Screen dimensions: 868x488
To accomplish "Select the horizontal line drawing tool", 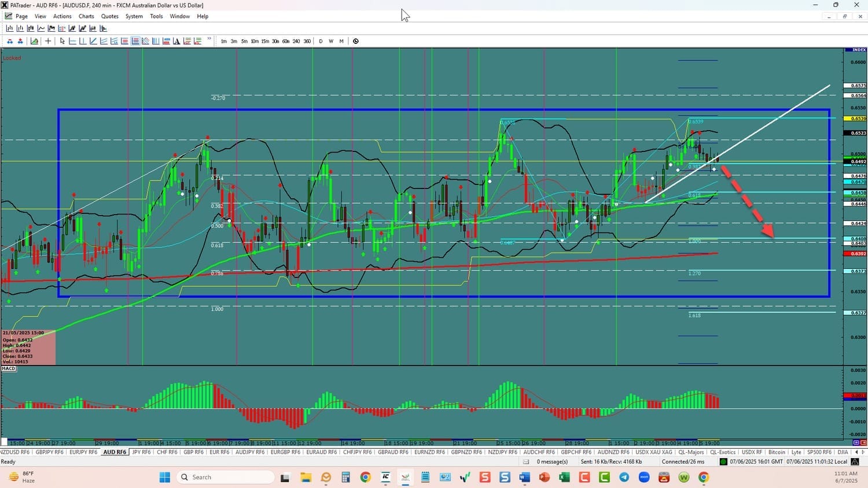I will [73, 41].
